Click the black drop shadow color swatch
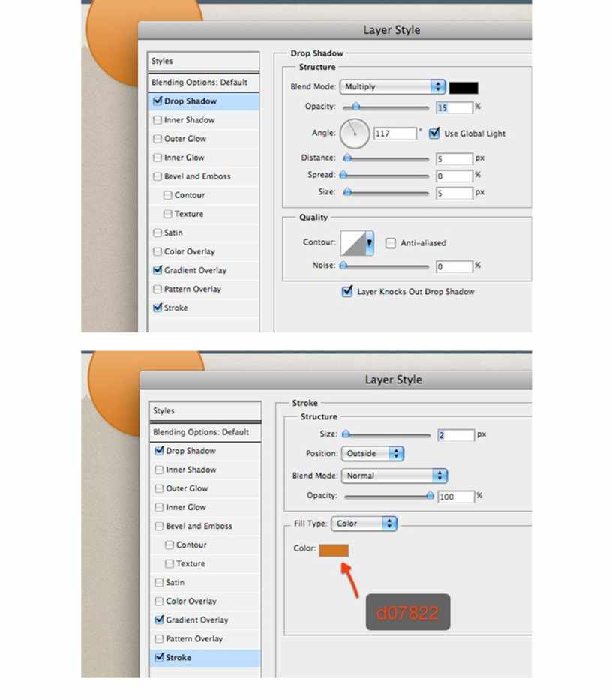 [x=463, y=88]
